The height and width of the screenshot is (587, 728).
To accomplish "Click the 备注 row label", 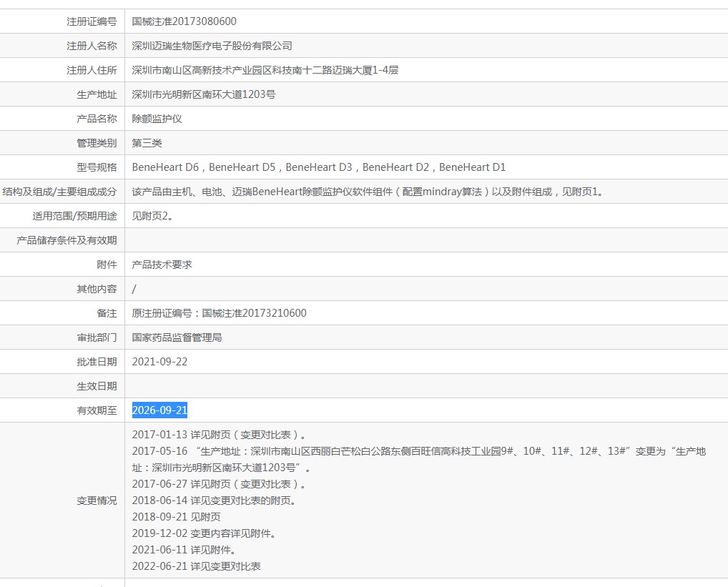I will [x=107, y=313].
